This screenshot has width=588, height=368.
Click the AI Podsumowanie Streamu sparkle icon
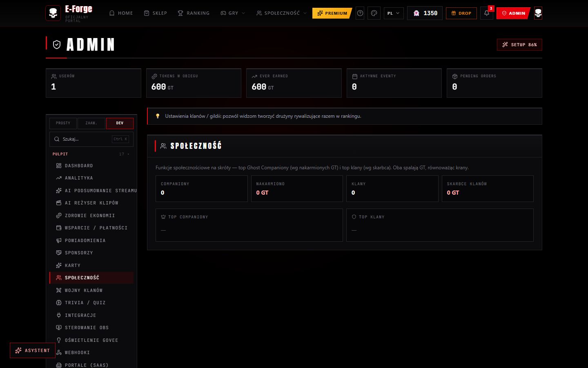click(x=59, y=191)
